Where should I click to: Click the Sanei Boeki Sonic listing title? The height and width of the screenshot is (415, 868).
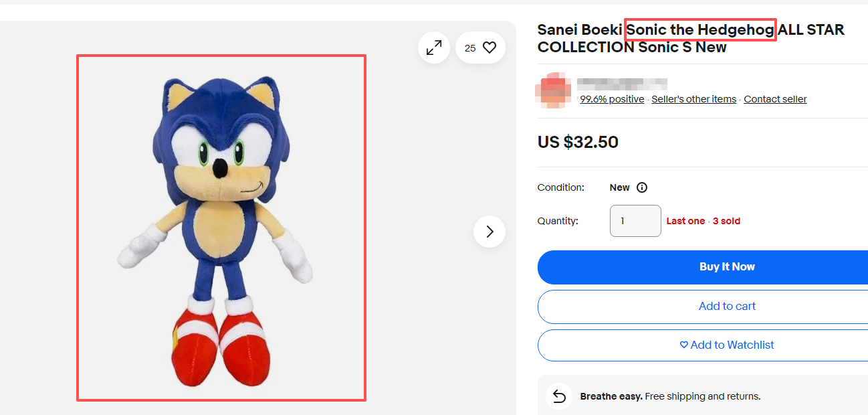click(690, 39)
